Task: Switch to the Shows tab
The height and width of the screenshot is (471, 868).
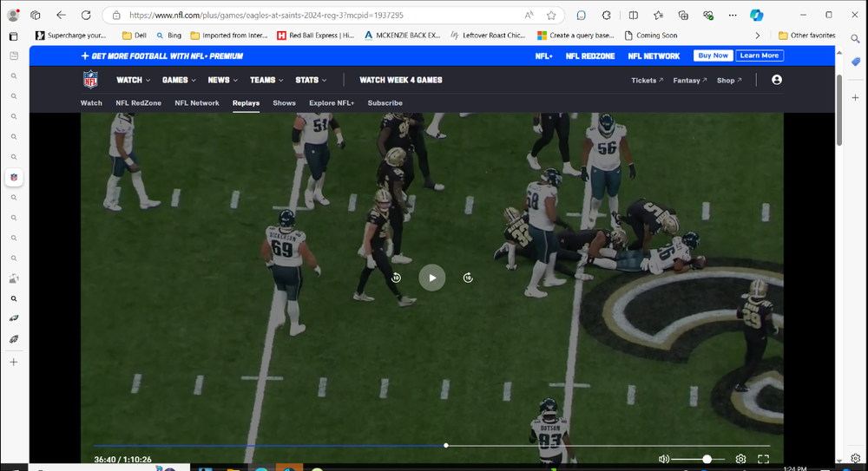Action: pyautogui.click(x=284, y=103)
